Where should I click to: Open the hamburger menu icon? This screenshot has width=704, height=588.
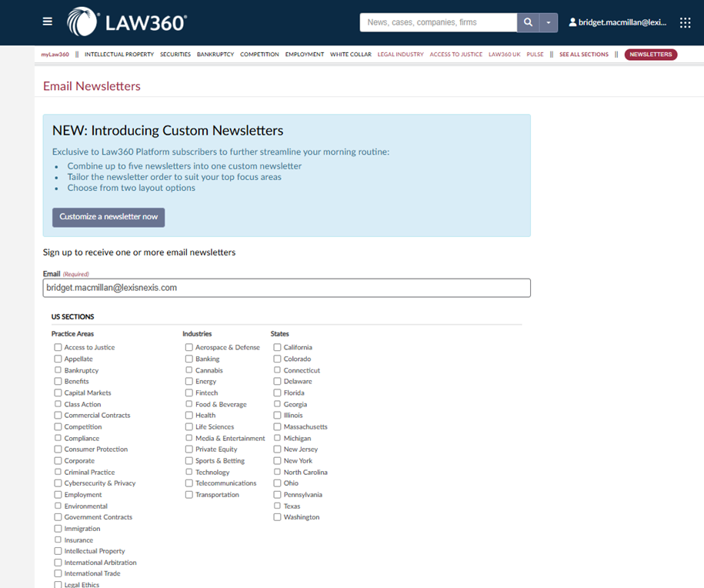pos(48,22)
